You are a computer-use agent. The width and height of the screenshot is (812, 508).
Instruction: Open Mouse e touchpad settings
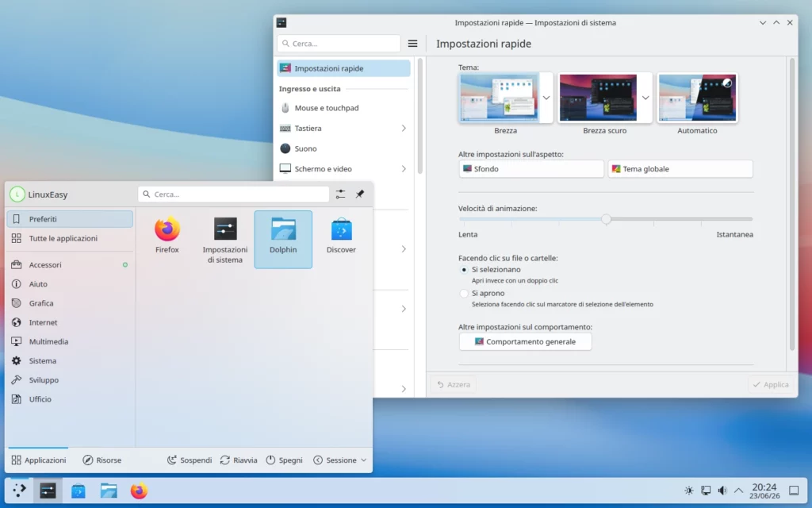point(344,108)
